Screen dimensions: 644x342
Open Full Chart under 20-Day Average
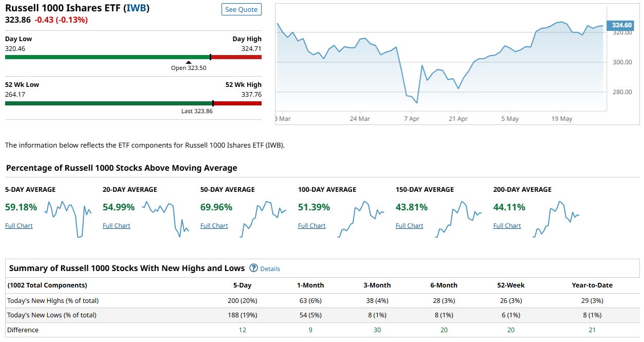click(x=117, y=226)
